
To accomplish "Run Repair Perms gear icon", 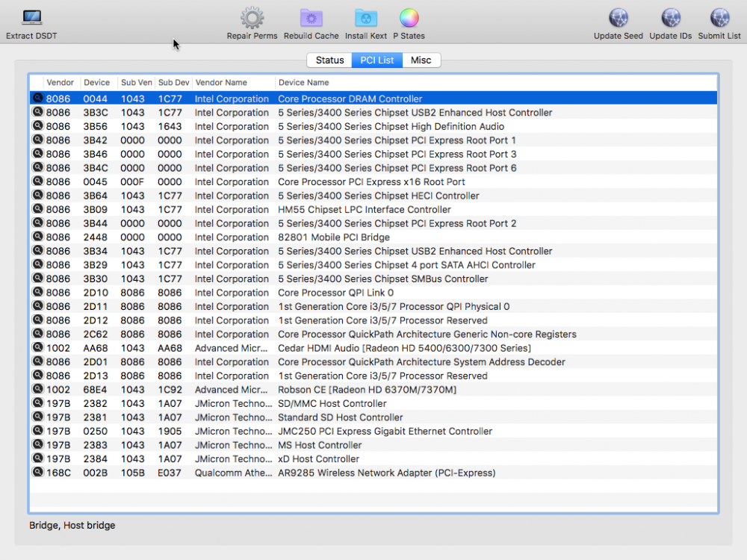I will pyautogui.click(x=252, y=18).
